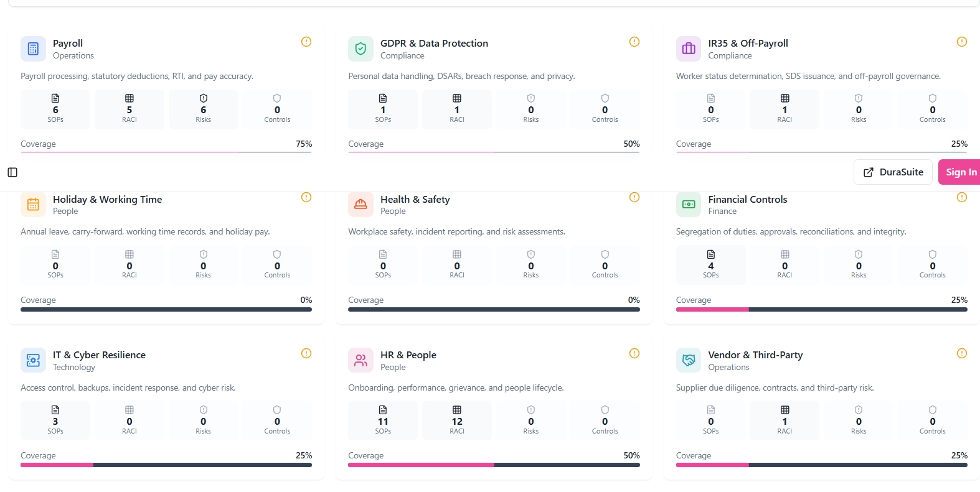Click the Health & Safety hard hat icon
This screenshot has width=980, height=492.
[360, 204]
